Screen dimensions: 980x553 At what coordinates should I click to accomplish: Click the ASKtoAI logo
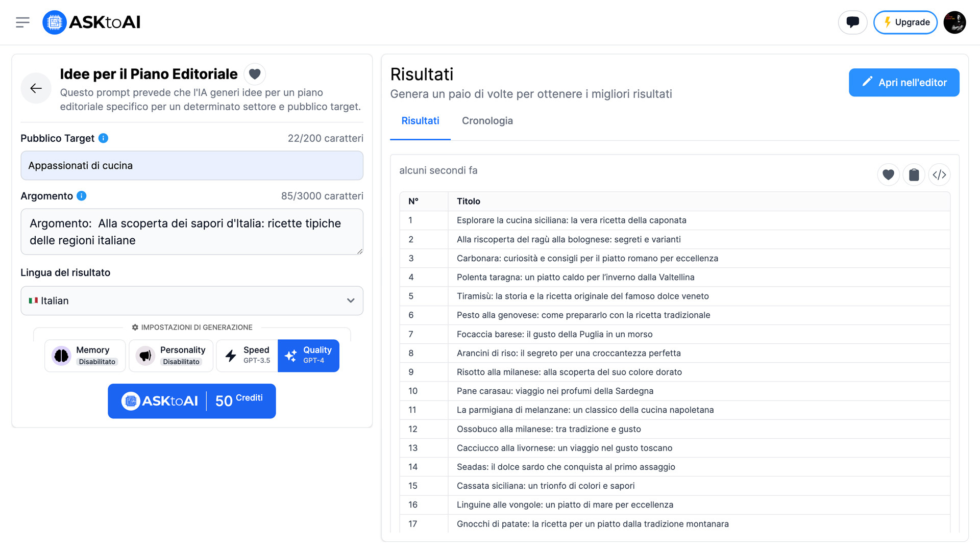coord(91,22)
